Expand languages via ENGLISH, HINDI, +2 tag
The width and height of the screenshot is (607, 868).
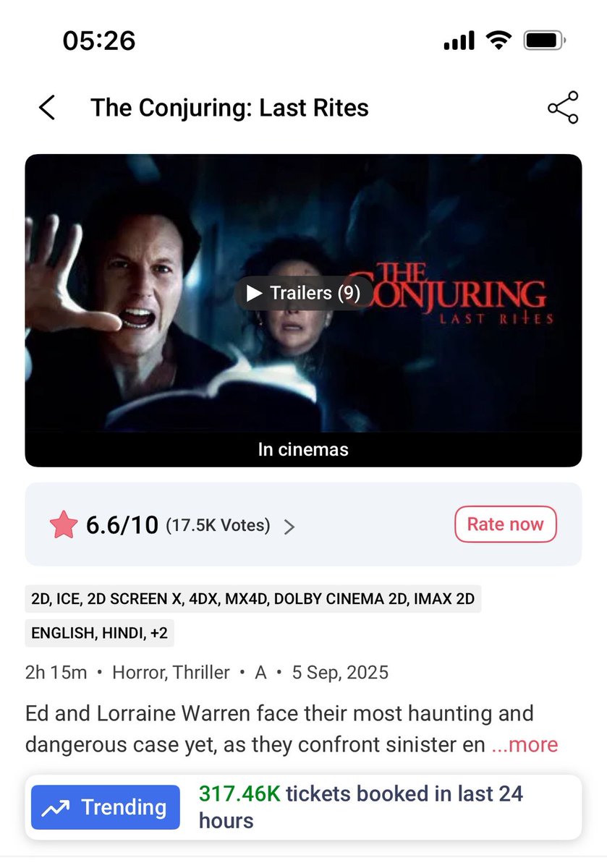pyautogui.click(x=100, y=633)
